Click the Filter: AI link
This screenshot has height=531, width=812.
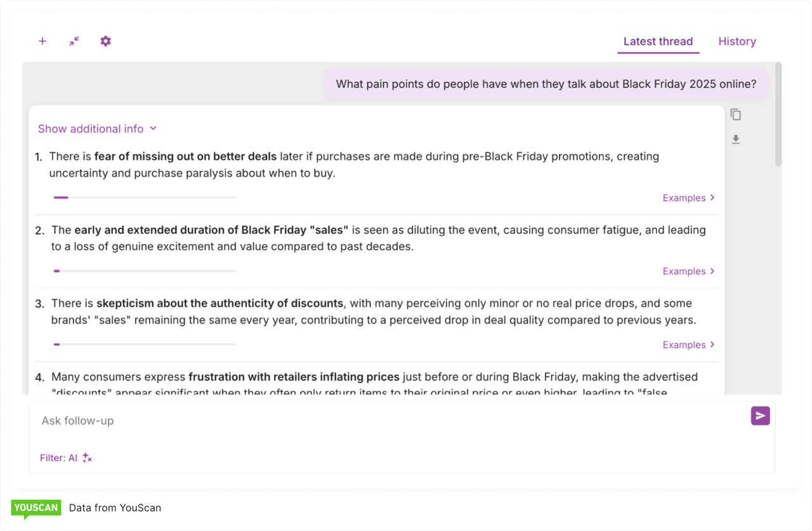pos(58,457)
